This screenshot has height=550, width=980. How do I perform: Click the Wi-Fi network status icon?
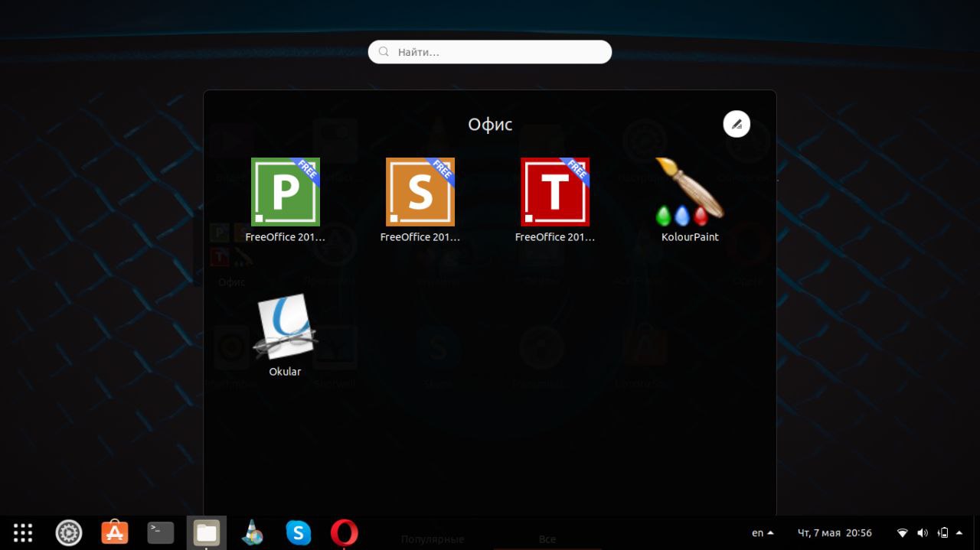click(903, 532)
